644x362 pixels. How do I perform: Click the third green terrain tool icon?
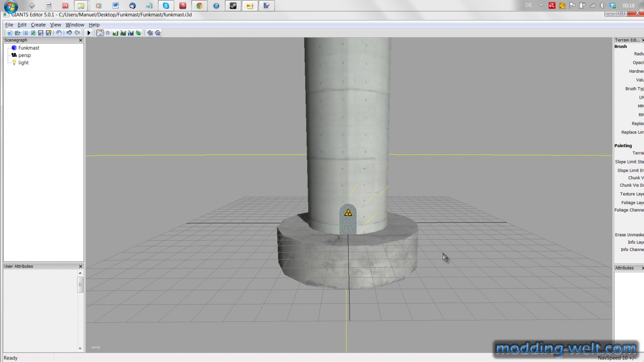(131, 33)
